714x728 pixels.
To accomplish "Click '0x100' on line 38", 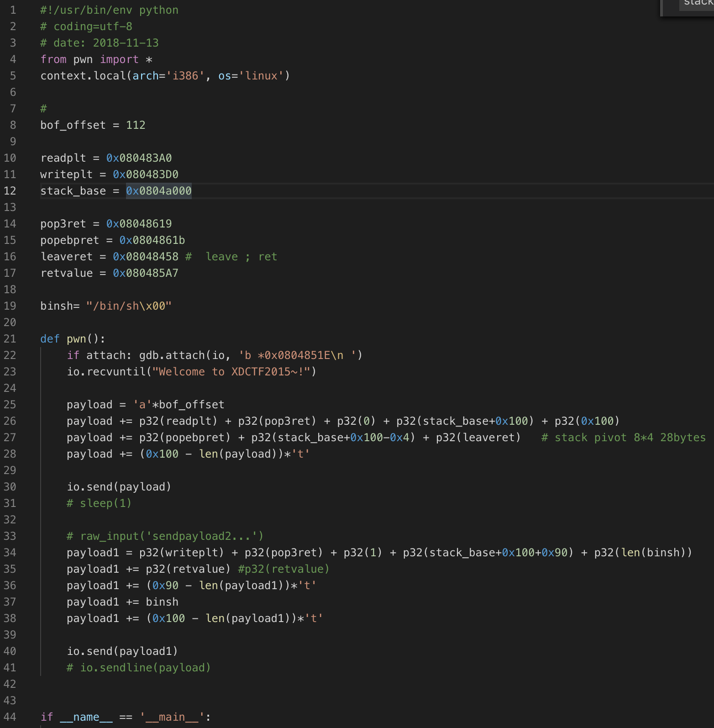I will 168,618.
